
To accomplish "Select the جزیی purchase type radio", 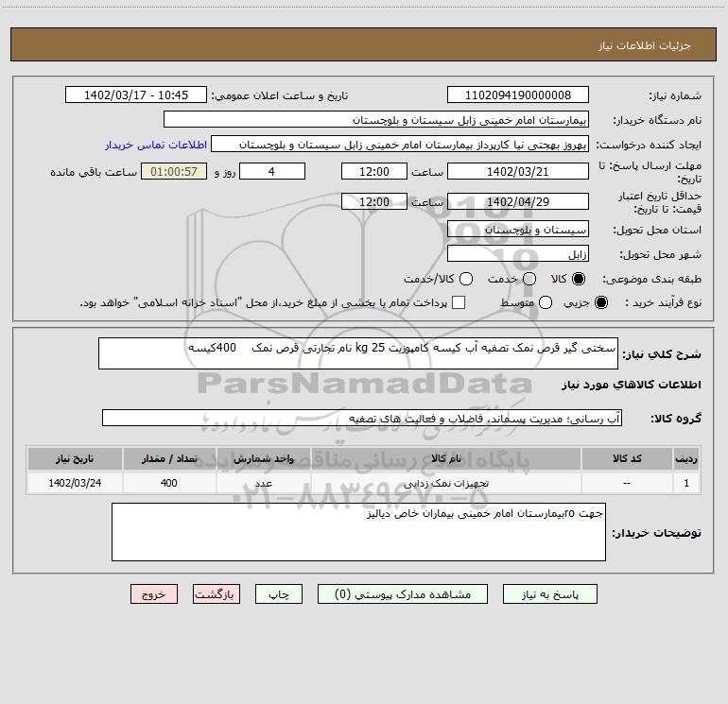I will click(x=601, y=302).
